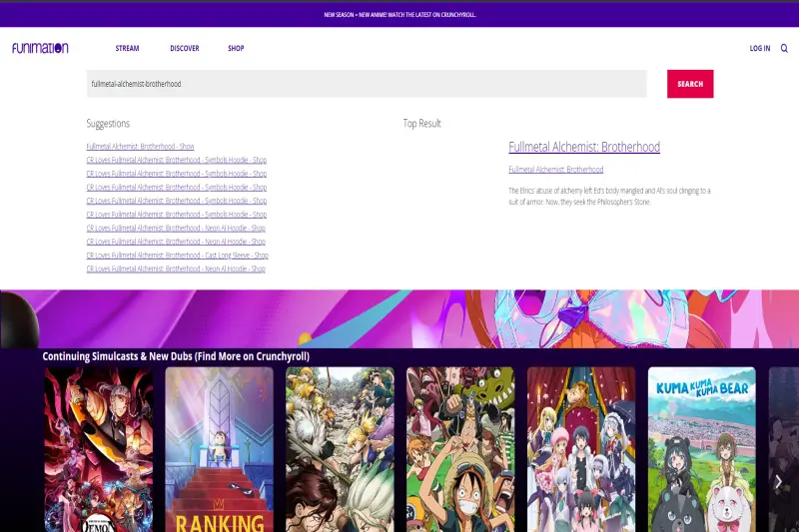Open the Demon Slayer poster thumbnail
Viewport: 799px width, 532px height.
[x=98, y=449]
